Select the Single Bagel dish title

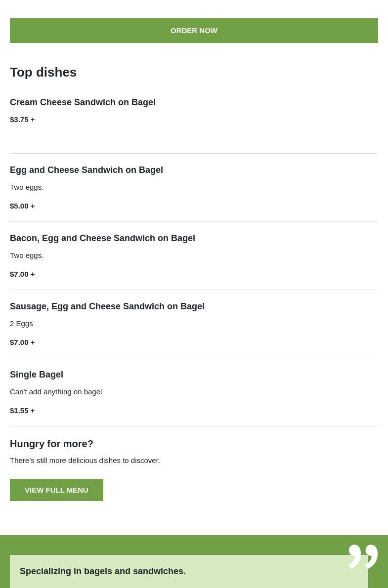pyautogui.click(x=37, y=375)
